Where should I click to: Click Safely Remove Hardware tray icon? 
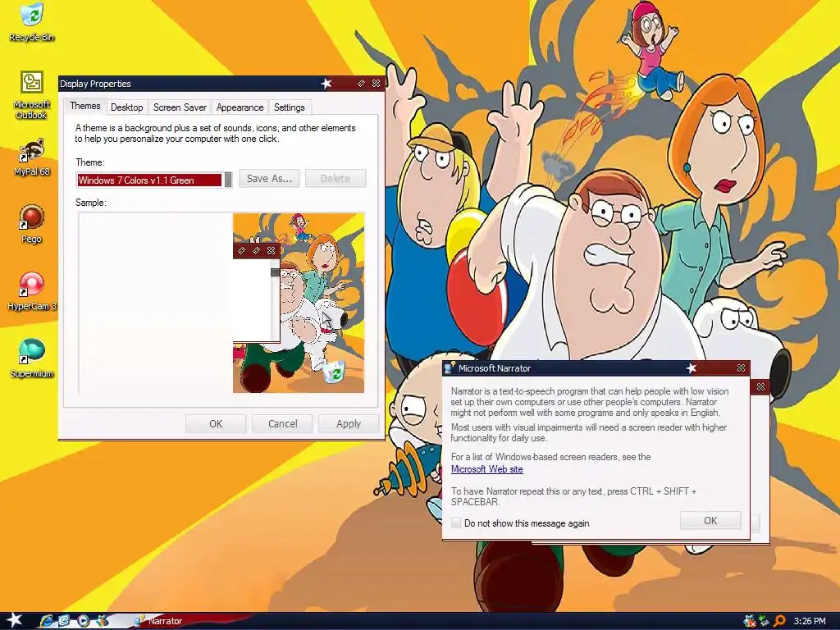764,622
